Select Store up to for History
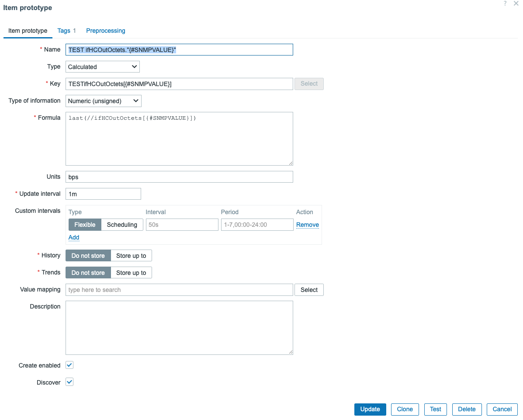523x420 pixels. 131,256
